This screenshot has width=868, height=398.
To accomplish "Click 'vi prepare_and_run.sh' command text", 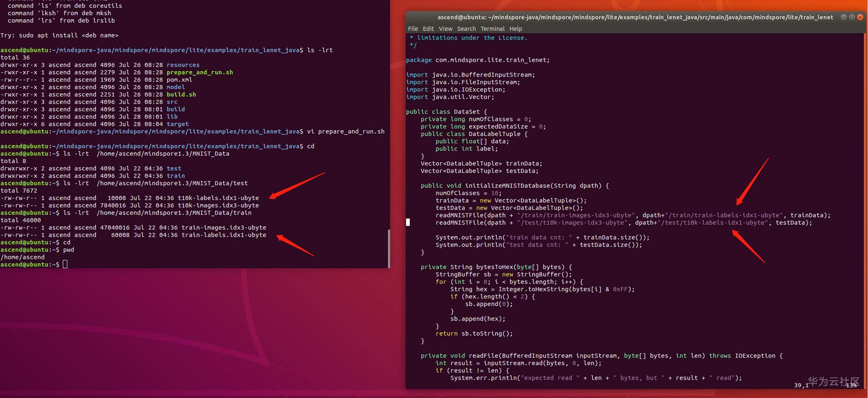I will pyautogui.click(x=346, y=131).
